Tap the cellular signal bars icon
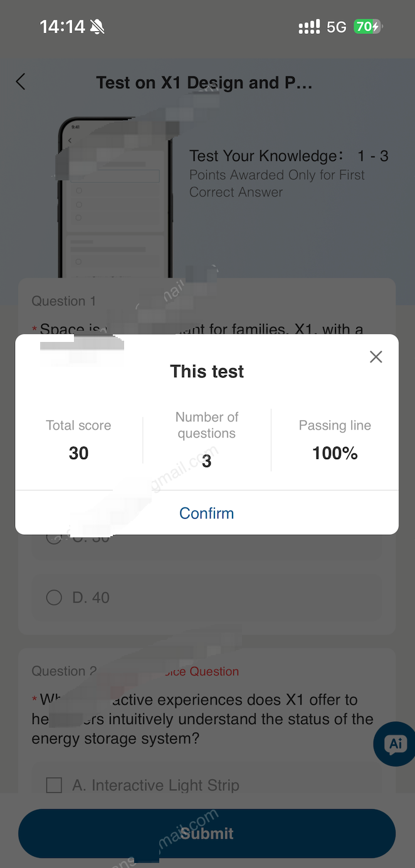 pyautogui.click(x=309, y=27)
